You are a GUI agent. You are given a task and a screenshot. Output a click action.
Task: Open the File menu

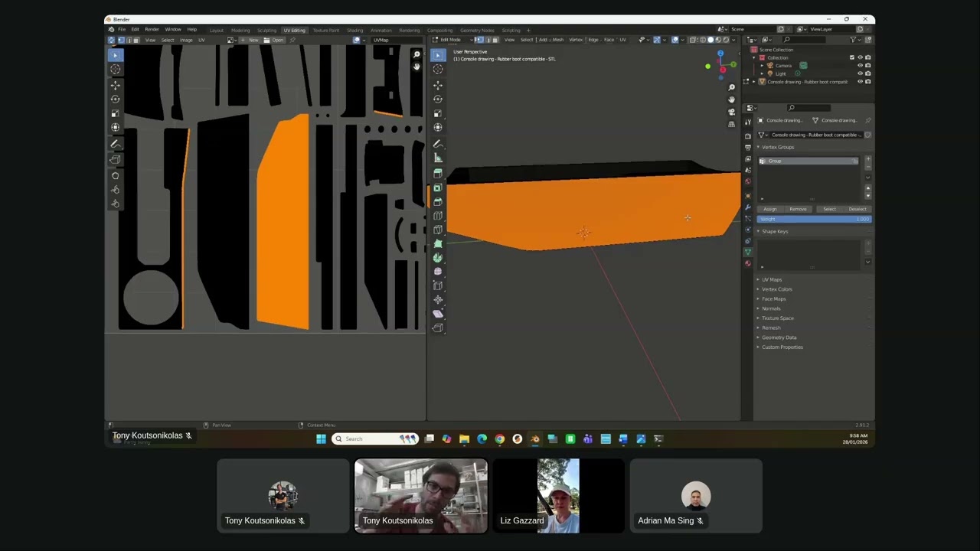pyautogui.click(x=122, y=29)
